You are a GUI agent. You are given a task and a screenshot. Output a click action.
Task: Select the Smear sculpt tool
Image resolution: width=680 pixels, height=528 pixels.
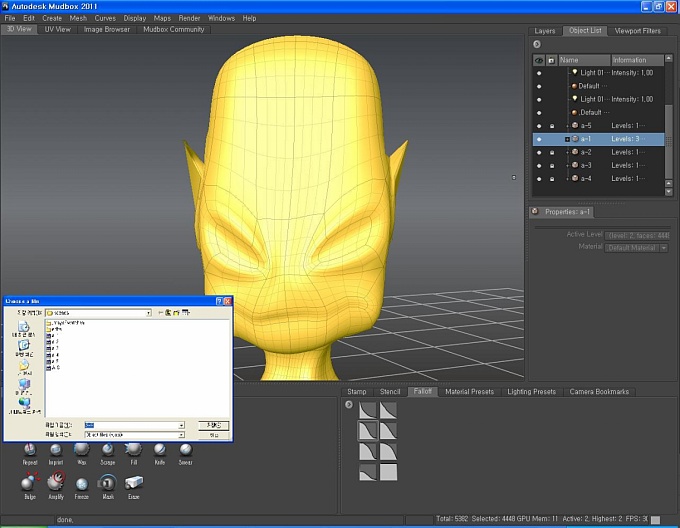click(186, 450)
